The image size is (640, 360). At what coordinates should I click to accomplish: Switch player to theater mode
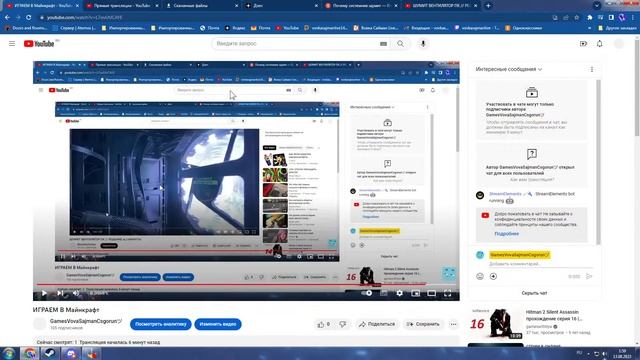click(x=431, y=293)
